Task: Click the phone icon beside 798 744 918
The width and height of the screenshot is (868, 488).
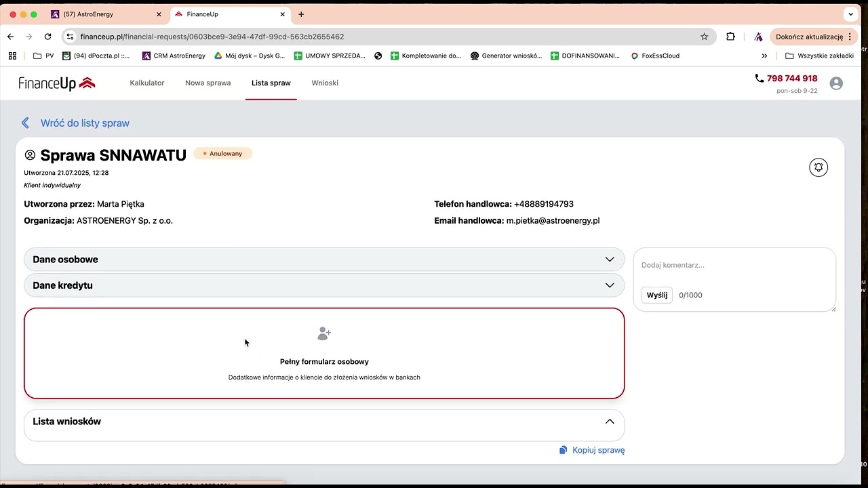Action: coord(759,79)
